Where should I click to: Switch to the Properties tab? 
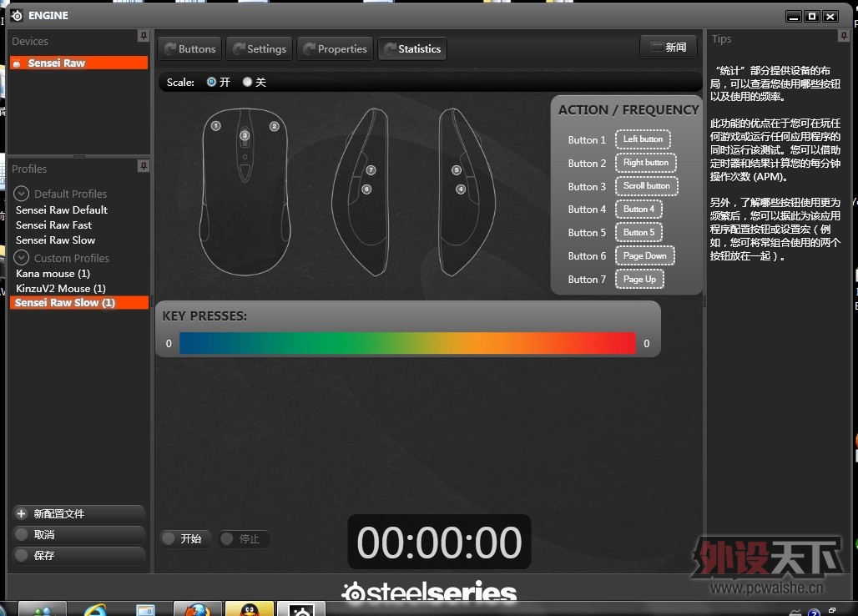(336, 48)
